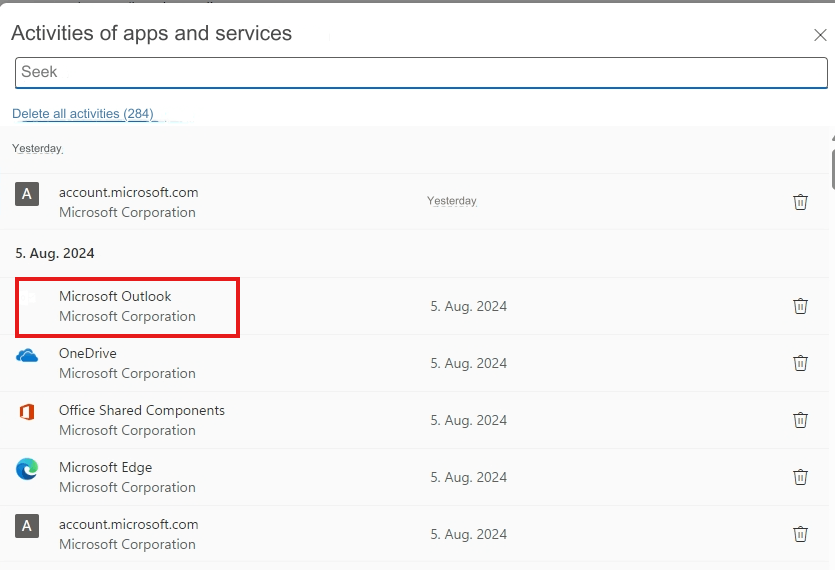Image resolution: width=835 pixels, height=570 pixels.
Task: Click the 'Yesterday' group header label
Action: click(37, 148)
